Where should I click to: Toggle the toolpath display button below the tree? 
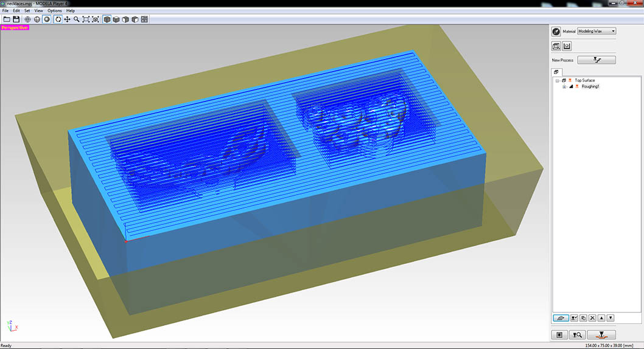coord(561,318)
